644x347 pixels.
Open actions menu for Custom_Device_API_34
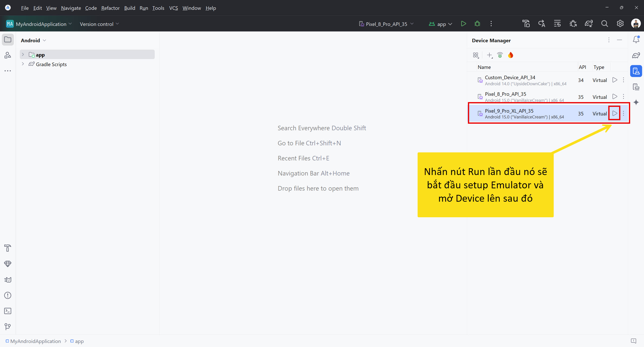point(623,80)
